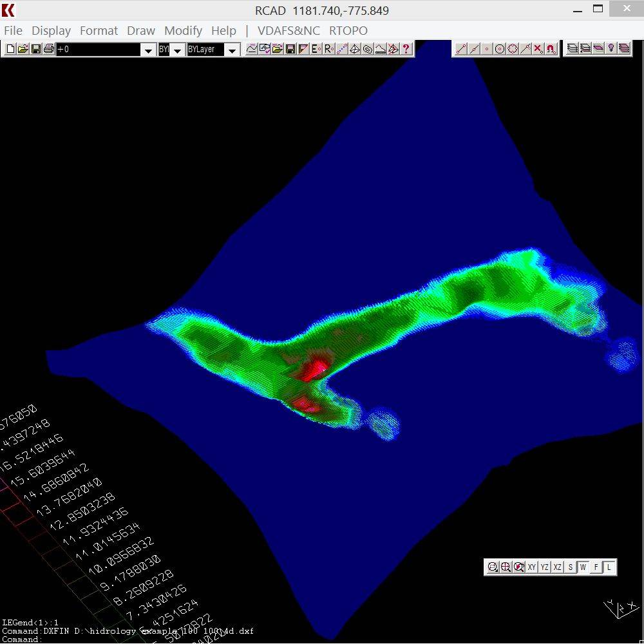Image resolution: width=644 pixels, height=644 pixels.
Task: Click the New file icon
Action: tap(10, 49)
